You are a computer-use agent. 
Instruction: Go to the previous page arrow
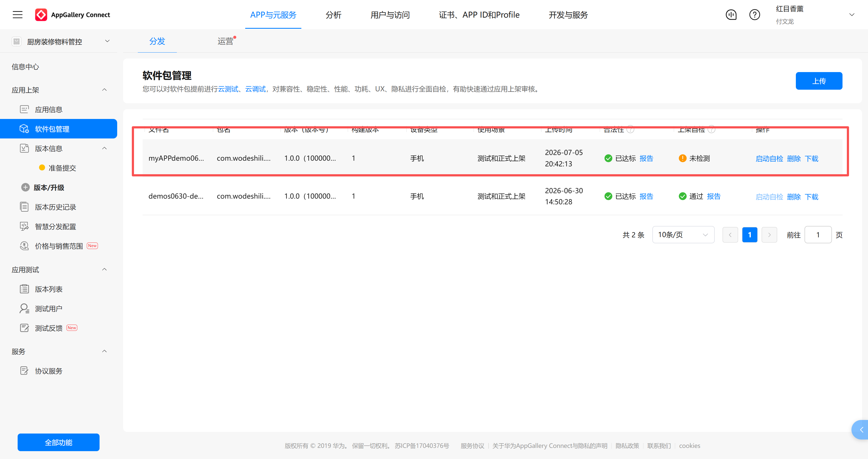[x=730, y=235]
